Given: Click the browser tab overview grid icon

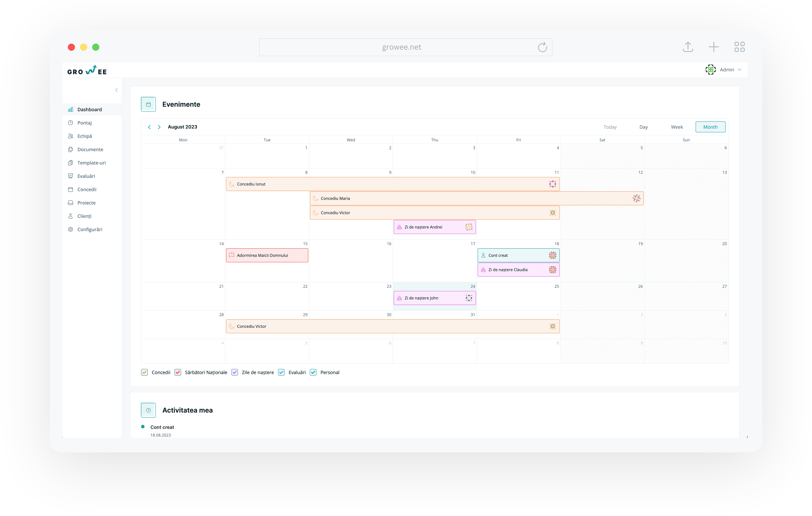Looking at the screenshot, I should pyautogui.click(x=740, y=47).
